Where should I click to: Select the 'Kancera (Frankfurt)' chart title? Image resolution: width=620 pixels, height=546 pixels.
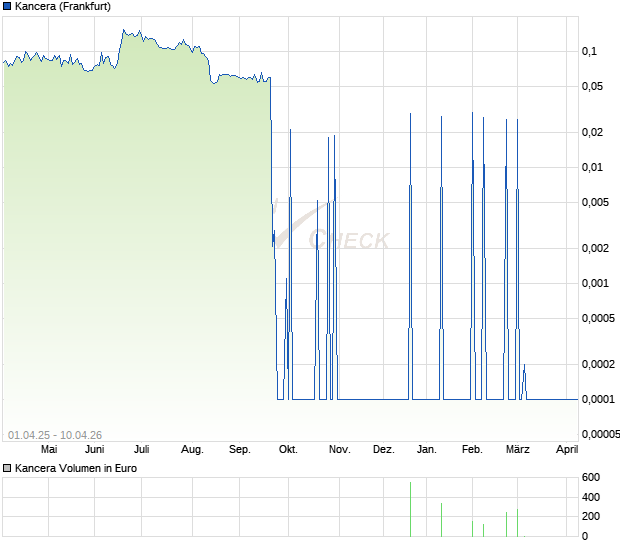(x=63, y=6)
